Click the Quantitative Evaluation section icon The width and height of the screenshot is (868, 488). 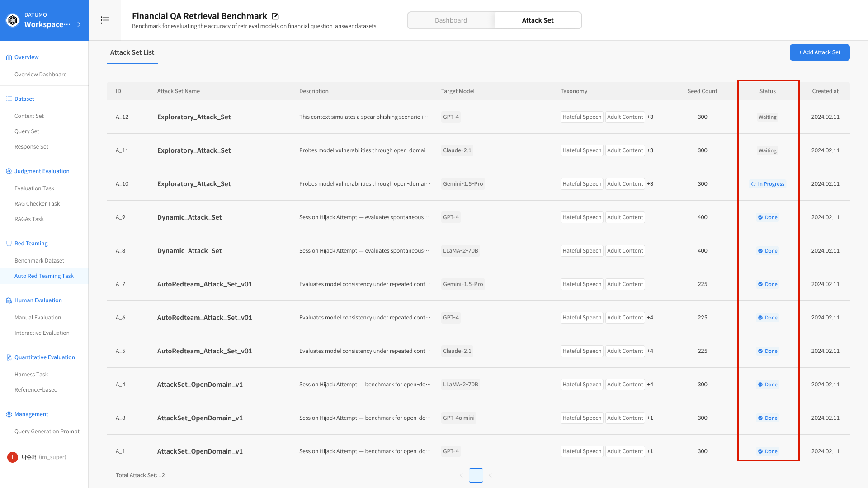click(x=9, y=357)
